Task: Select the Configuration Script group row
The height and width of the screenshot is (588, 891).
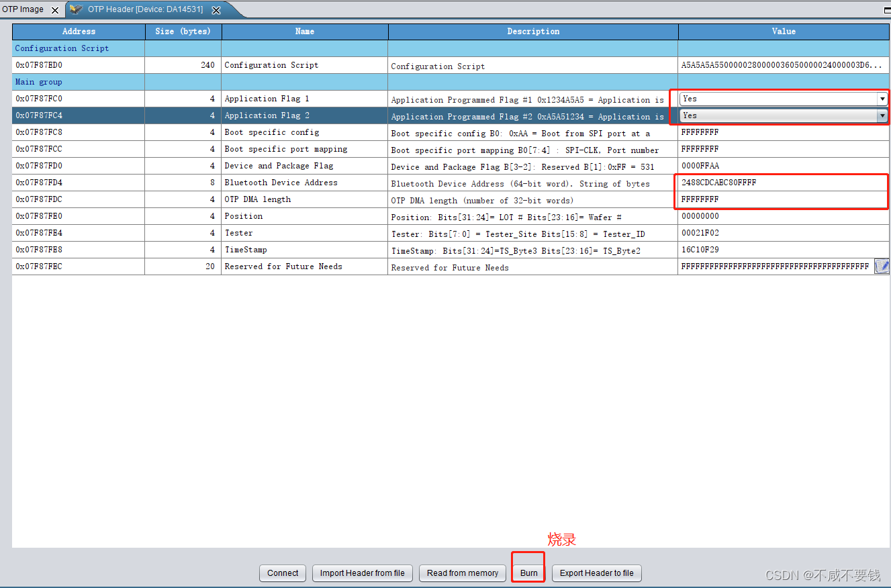Action: (x=451, y=48)
